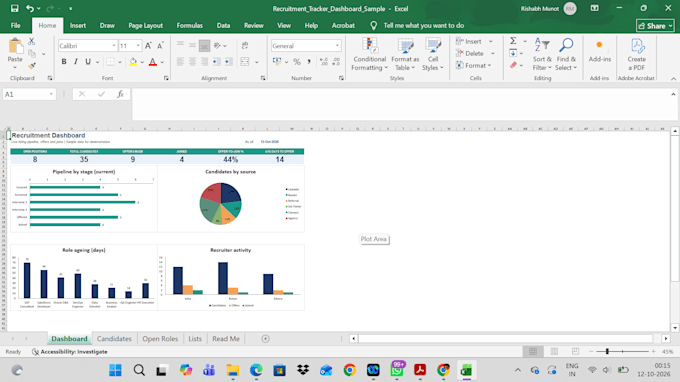Image resolution: width=680 pixels, height=382 pixels.
Task: Switch to Normal view in status bar
Action: coord(533,351)
